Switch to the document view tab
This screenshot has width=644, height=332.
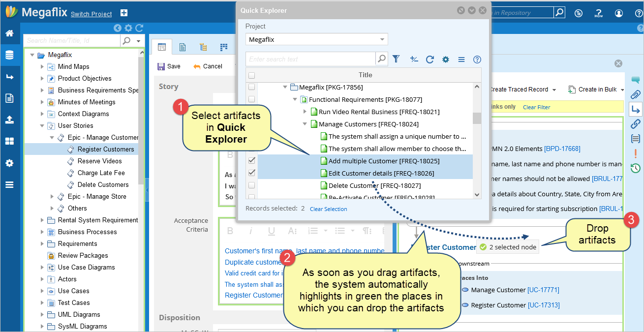point(183,47)
